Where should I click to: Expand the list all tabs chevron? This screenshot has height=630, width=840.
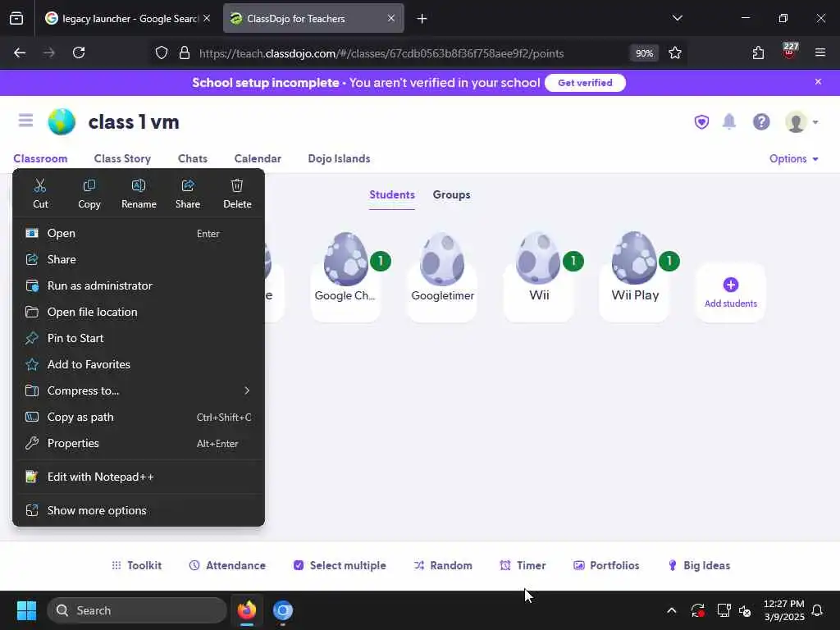[x=677, y=18]
